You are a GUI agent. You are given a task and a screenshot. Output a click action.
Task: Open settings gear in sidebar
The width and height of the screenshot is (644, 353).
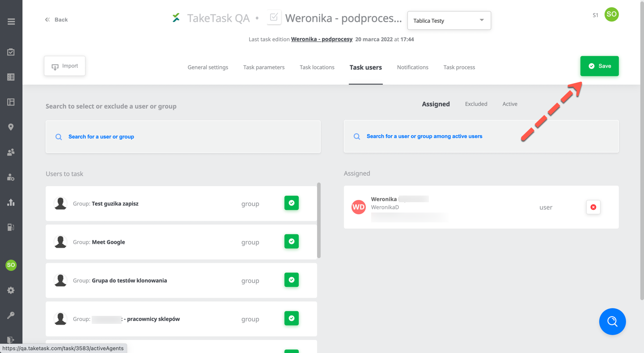click(x=11, y=290)
